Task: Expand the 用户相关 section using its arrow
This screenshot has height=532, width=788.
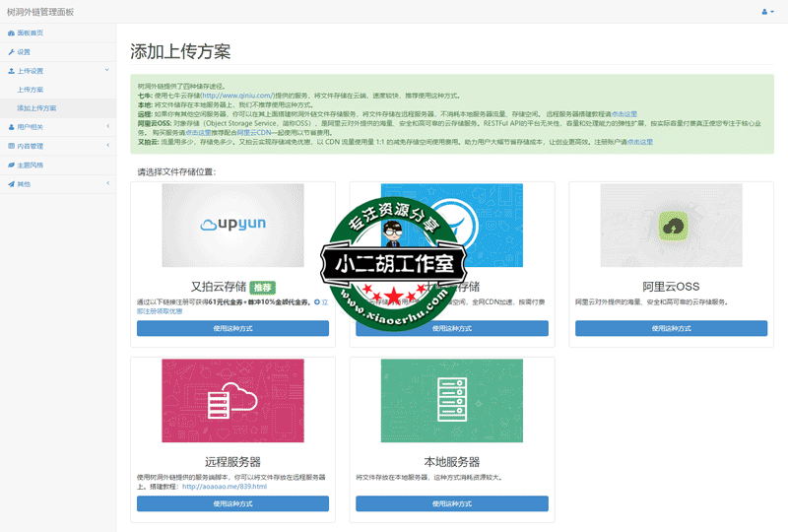Action: click(107, 127)
